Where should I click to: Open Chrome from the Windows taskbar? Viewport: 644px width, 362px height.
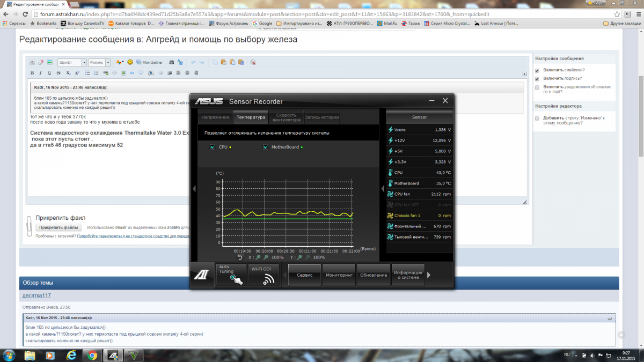(92, 355)
